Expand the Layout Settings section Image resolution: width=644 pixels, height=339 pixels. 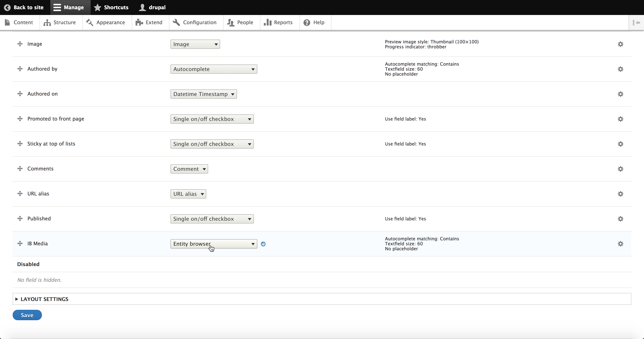pos(44,299)
